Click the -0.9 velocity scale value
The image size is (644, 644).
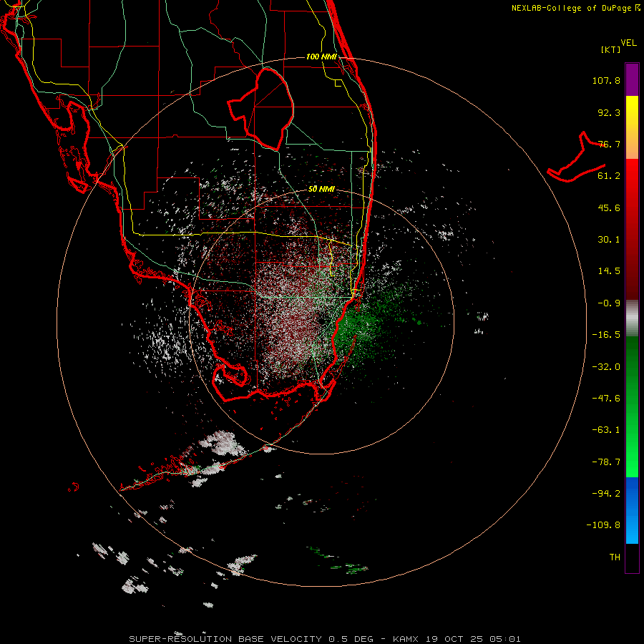(x=609, y=303)
